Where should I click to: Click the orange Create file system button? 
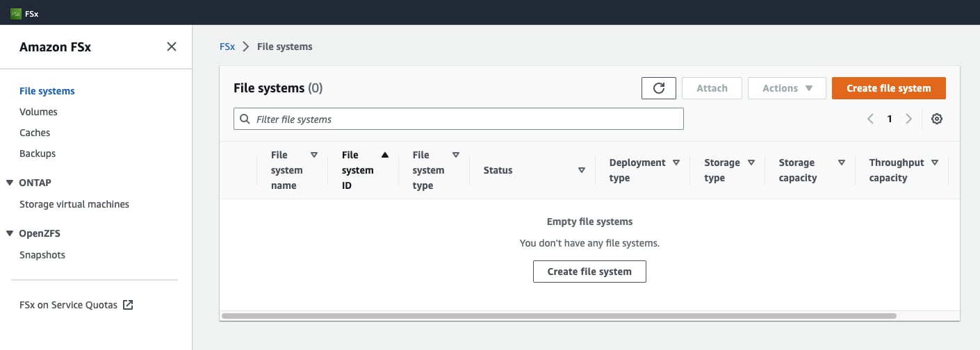point(889,88)
